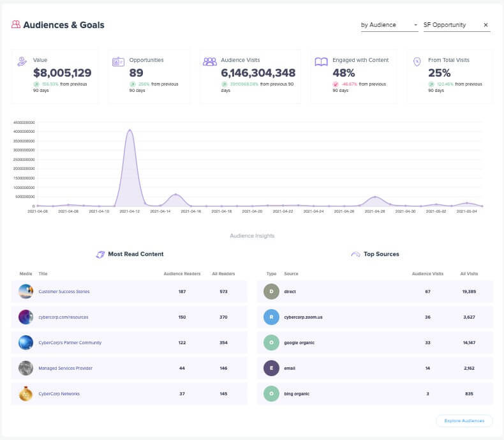Click the 'D' badge for direct source
504x440 pixels.
(271, 291)
